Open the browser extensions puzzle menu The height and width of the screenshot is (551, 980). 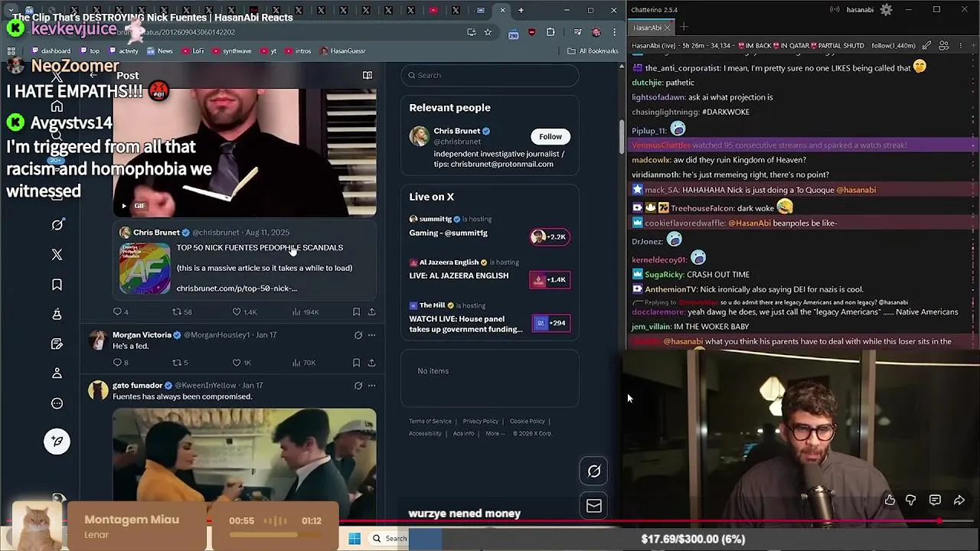coord(550,32)
